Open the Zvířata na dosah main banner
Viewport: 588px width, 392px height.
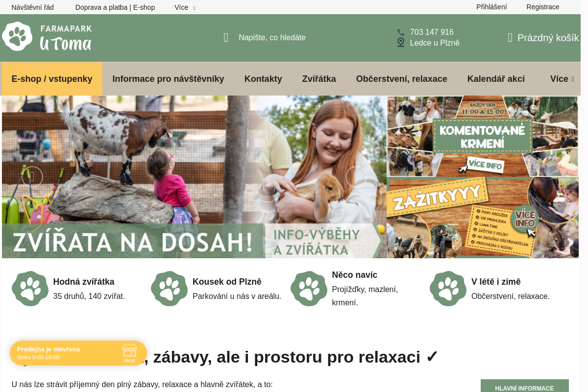coord(194,177)
